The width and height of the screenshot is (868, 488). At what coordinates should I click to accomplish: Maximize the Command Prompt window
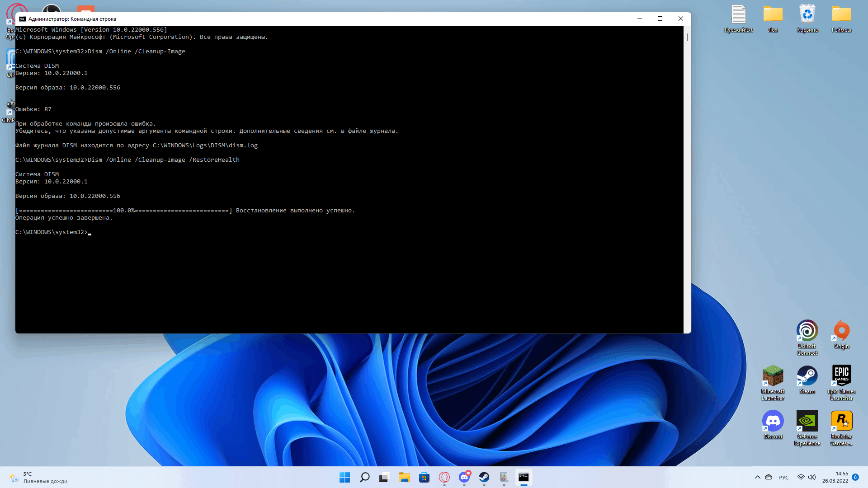click(660, 19)
